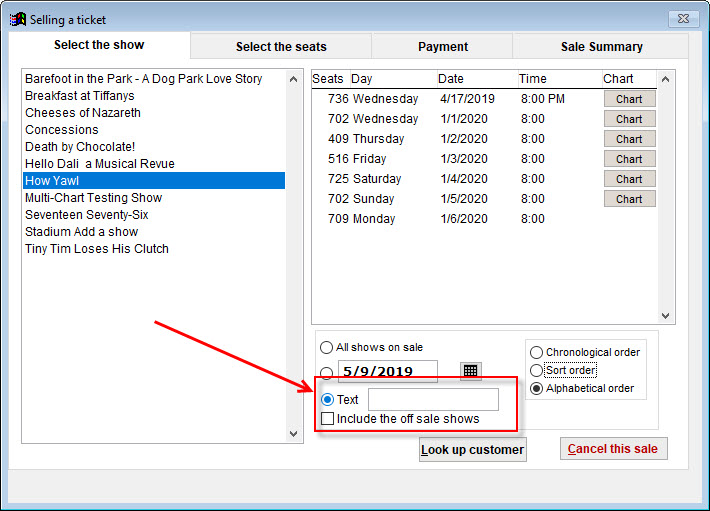Select Breakfast at Tiffanys show

click(x=154, y=96)
